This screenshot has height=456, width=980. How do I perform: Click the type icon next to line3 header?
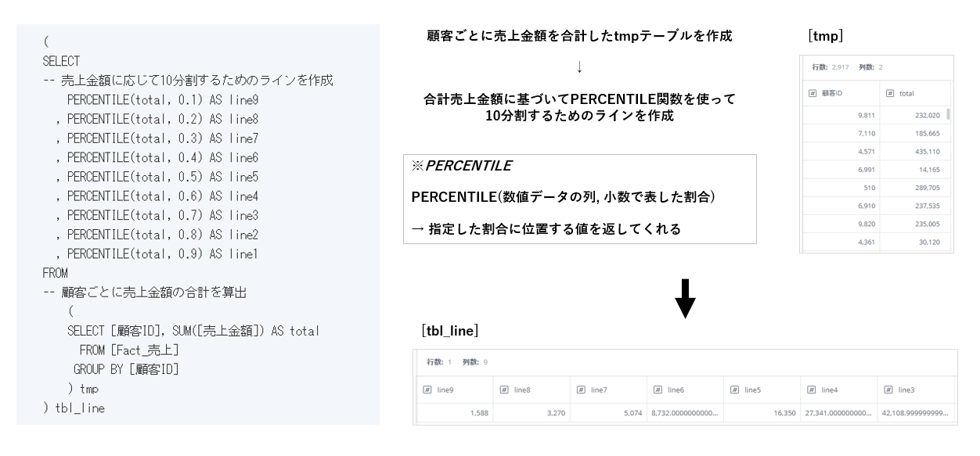(x=888, y=390)
